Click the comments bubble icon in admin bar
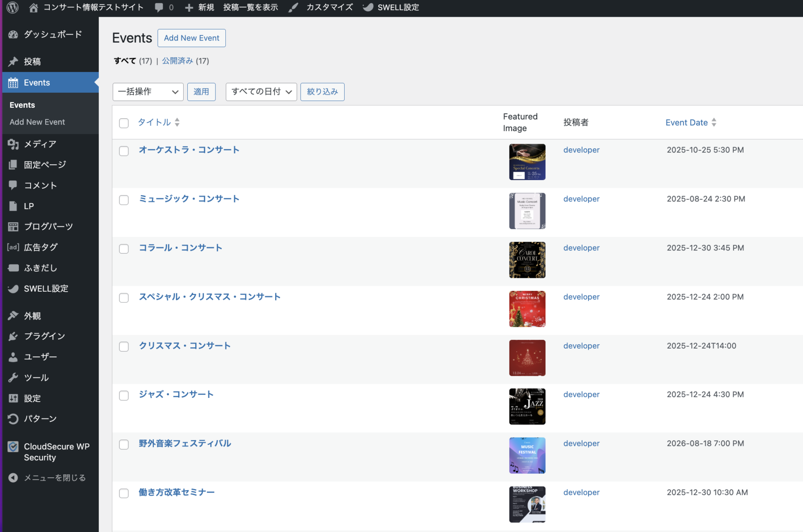The width and height of the screenshot is (803, 532). [159, 8]
